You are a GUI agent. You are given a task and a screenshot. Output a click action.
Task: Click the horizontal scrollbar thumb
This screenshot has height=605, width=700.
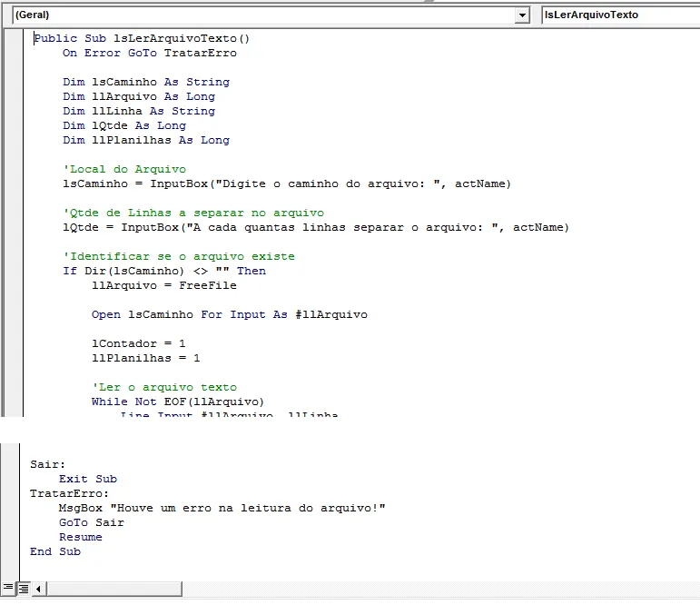(114, 589)
